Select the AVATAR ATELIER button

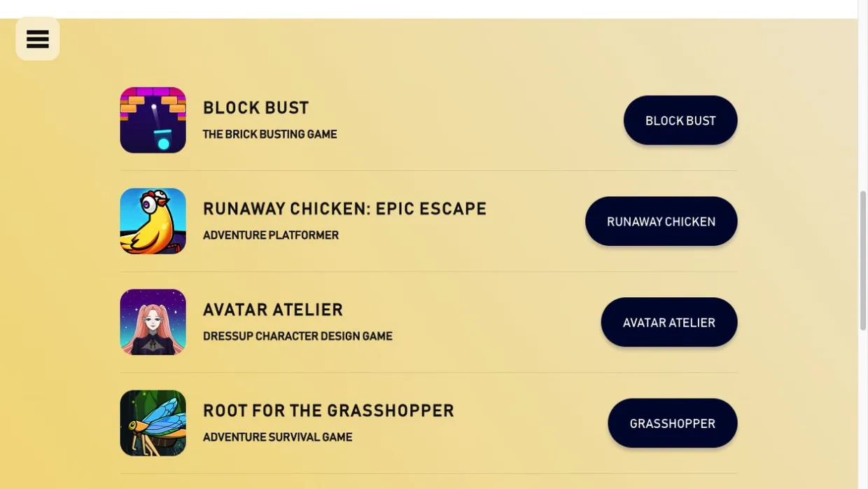[x=668, y=322]
